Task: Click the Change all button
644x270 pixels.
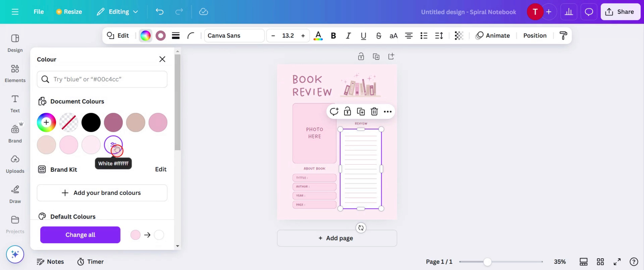Action: coord(80,235)
